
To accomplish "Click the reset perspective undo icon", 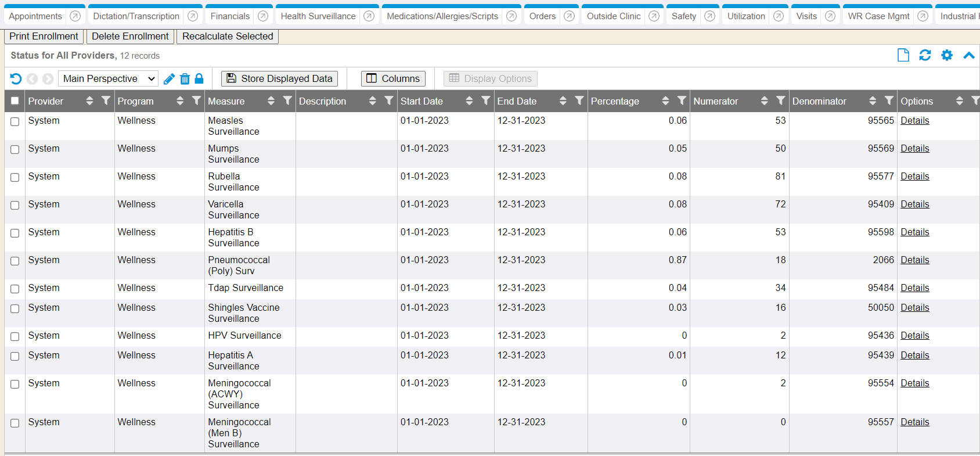I will (16, 79).
